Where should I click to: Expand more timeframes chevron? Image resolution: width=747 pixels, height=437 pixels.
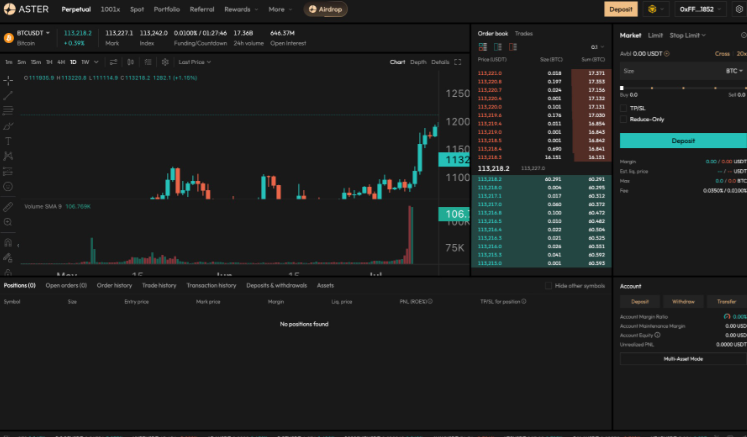(x=97, y=62)
